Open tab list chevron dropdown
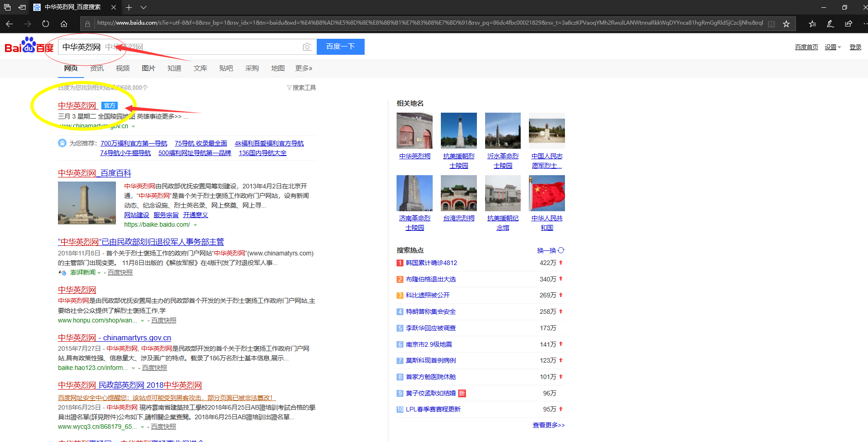This screenshot has width=868, height=442. 143,7
